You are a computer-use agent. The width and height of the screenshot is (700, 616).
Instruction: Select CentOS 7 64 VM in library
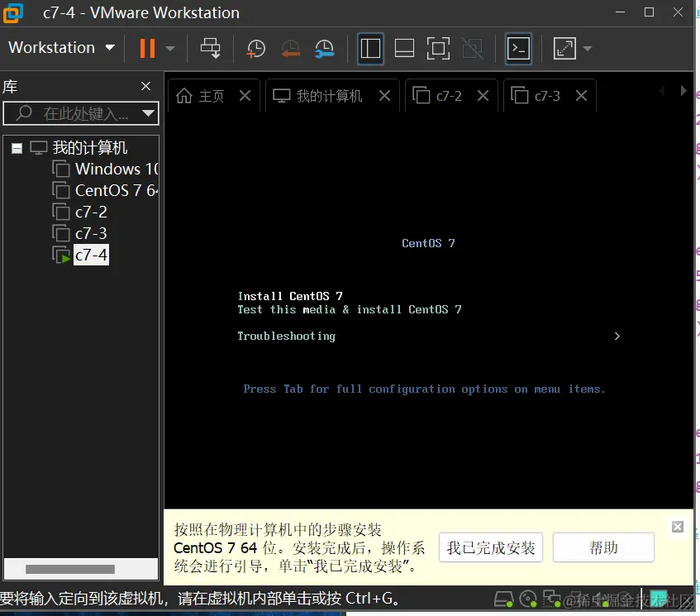pos(105,190)
